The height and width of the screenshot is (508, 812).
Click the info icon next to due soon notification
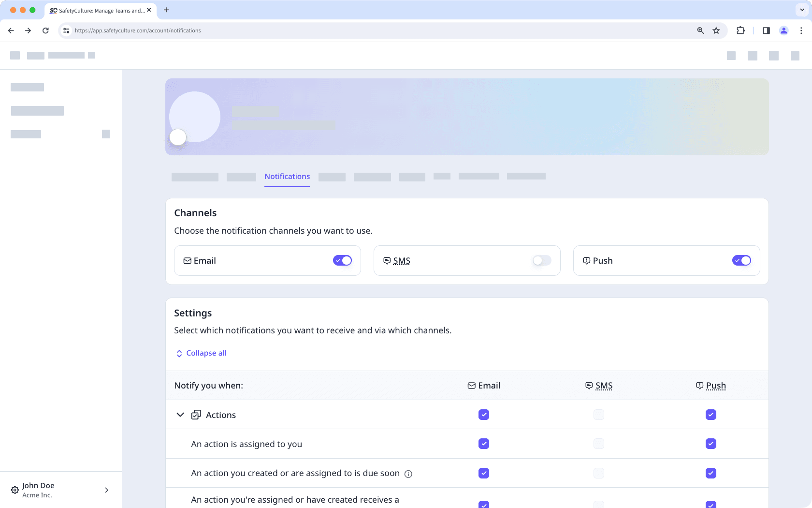click(x=408, y=474)
